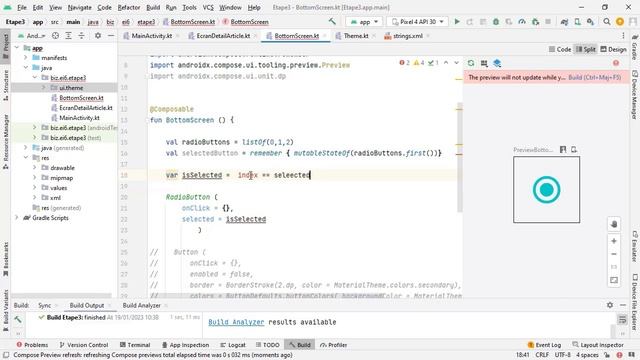Click the UTF-8 encoding in status bar
Viewport: 640px width, 360px height.
click(x=562, y=355)
